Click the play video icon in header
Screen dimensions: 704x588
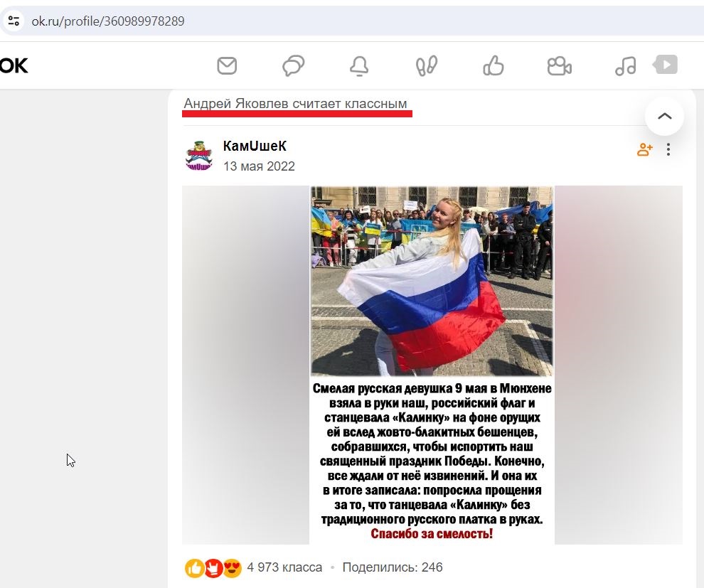point(666,64)
